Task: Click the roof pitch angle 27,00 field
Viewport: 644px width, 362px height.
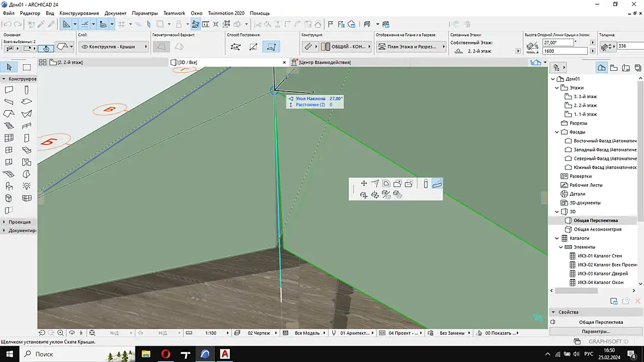Action: point(558,43)
